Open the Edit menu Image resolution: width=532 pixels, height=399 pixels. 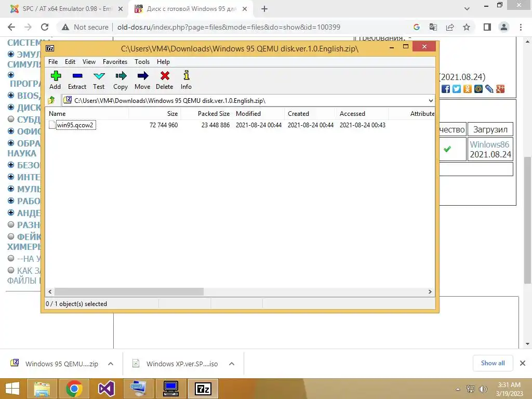coord(70,62)
